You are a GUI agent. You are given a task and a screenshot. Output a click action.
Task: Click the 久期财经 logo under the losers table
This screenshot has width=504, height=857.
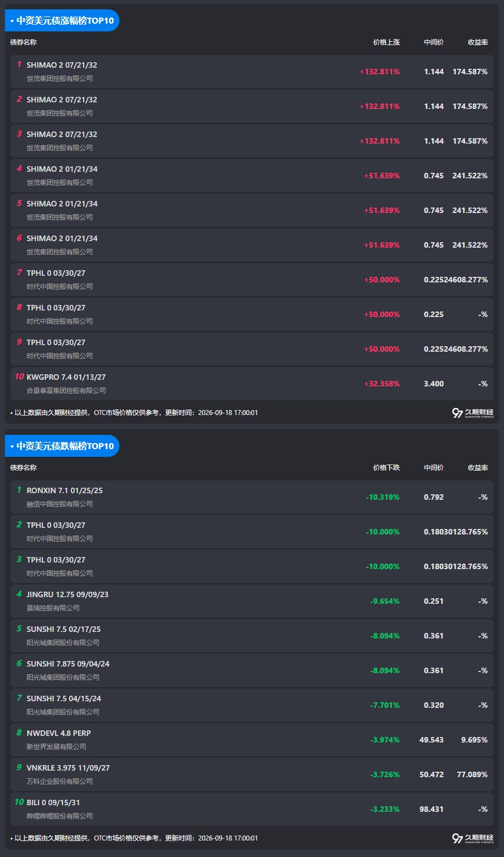pos(473,838)
